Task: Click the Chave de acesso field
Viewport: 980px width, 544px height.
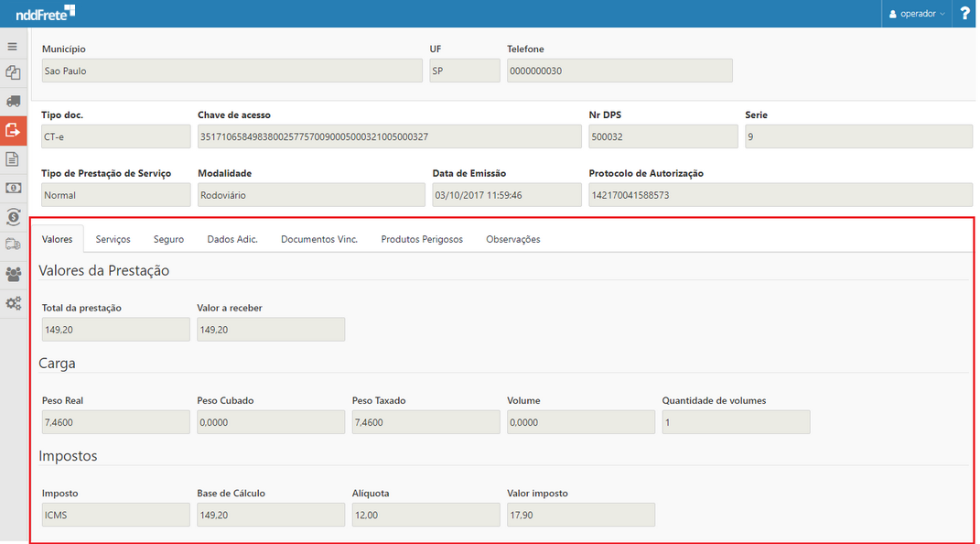Action: point(389,136)
